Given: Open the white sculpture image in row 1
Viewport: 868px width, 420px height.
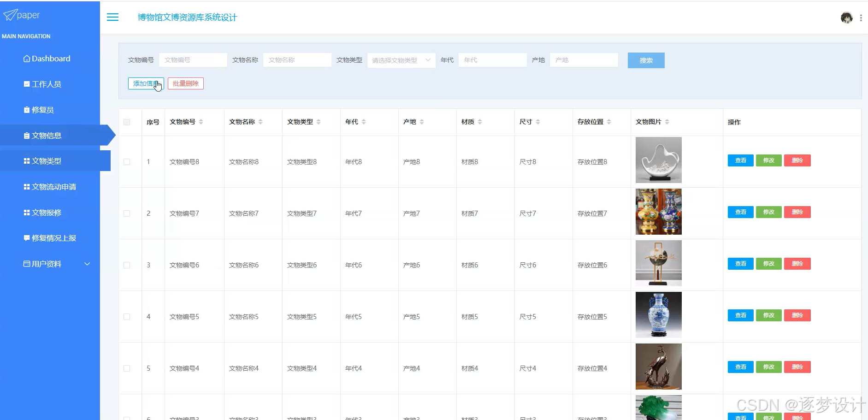Looking at the screenshot, I should (658, 160).
